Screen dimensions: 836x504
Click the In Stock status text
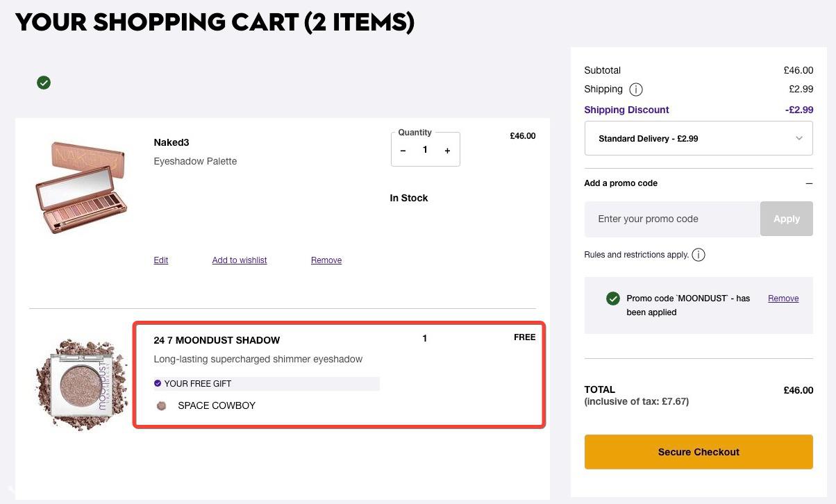point(409,198)
